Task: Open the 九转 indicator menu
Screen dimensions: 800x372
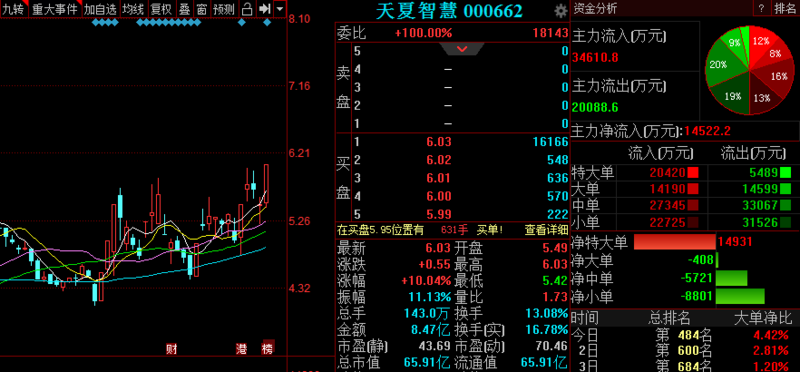Action: 13,9
